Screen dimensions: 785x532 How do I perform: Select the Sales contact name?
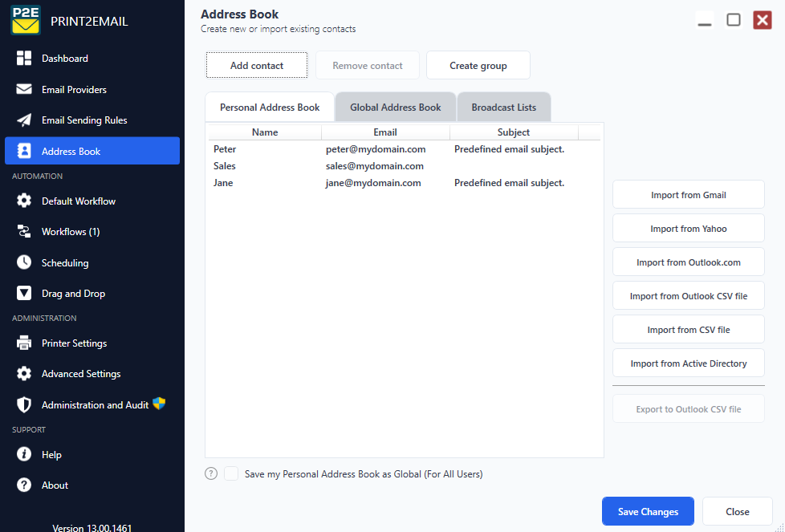click(x=224, y=165)
